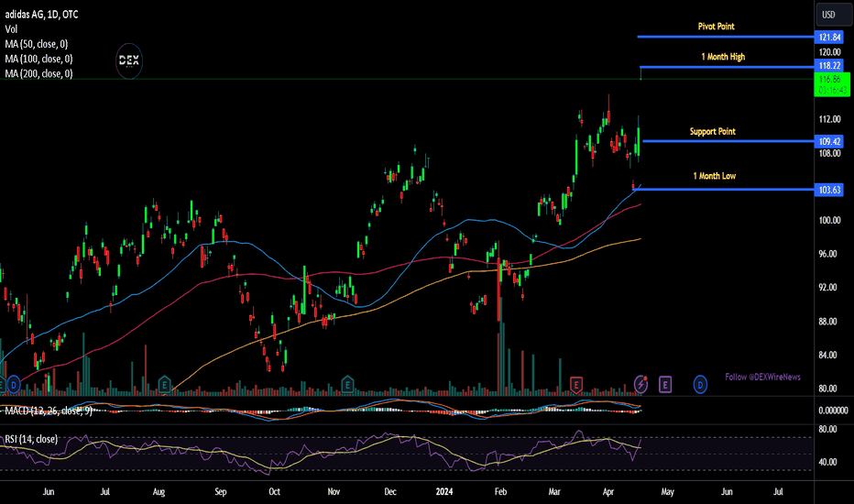Select the MA (100, close, 0) legend
Image resolution: width=854 pixels, height=504 pixels.
[38, 59]
